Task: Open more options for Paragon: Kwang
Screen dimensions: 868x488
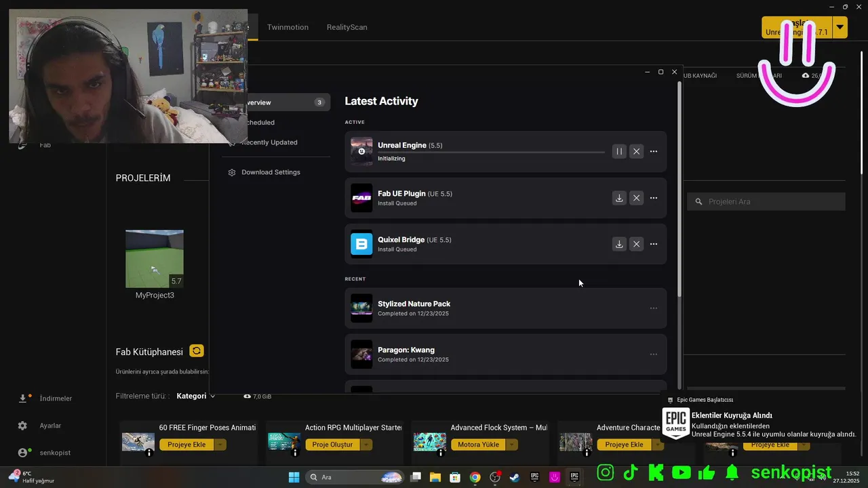Action: click(654, 354)
